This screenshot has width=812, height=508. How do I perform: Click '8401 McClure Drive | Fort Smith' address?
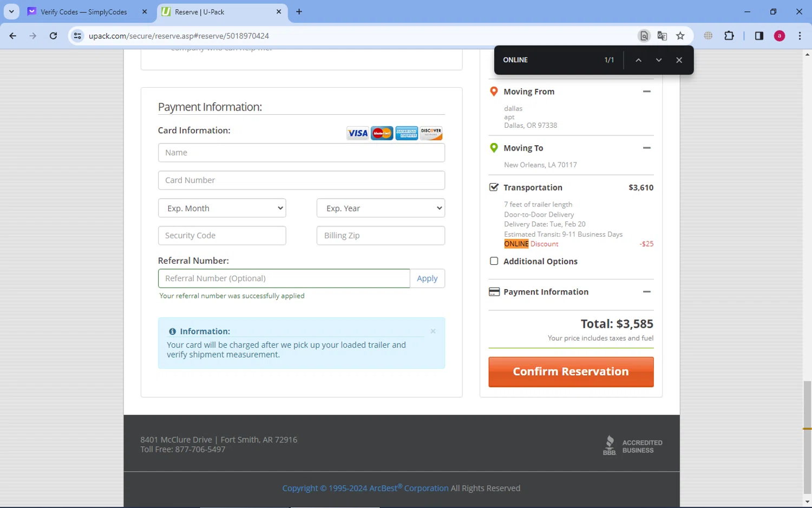(219, 440)
